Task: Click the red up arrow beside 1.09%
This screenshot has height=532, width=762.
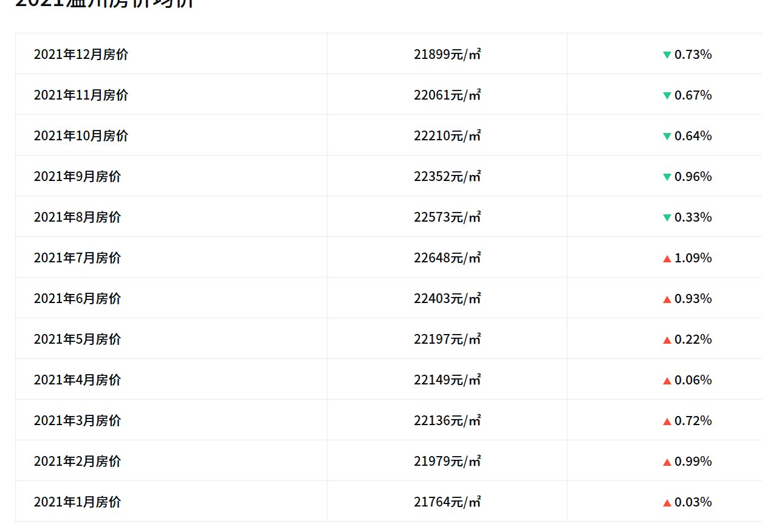Action: (x=667, y=259)
